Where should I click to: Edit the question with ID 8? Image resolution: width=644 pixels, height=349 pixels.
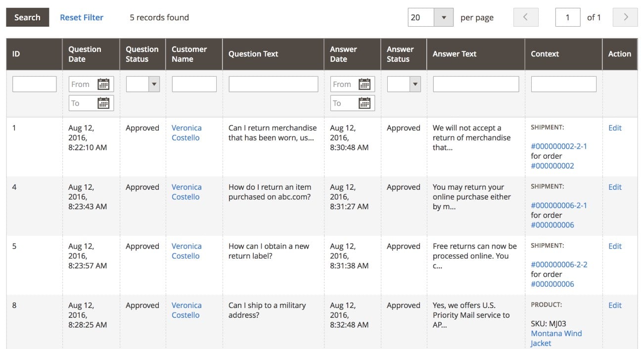pos(615,305)
